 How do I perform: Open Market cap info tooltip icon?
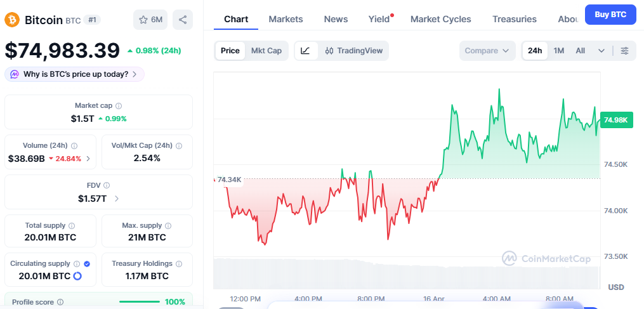[x=119, y=105]
